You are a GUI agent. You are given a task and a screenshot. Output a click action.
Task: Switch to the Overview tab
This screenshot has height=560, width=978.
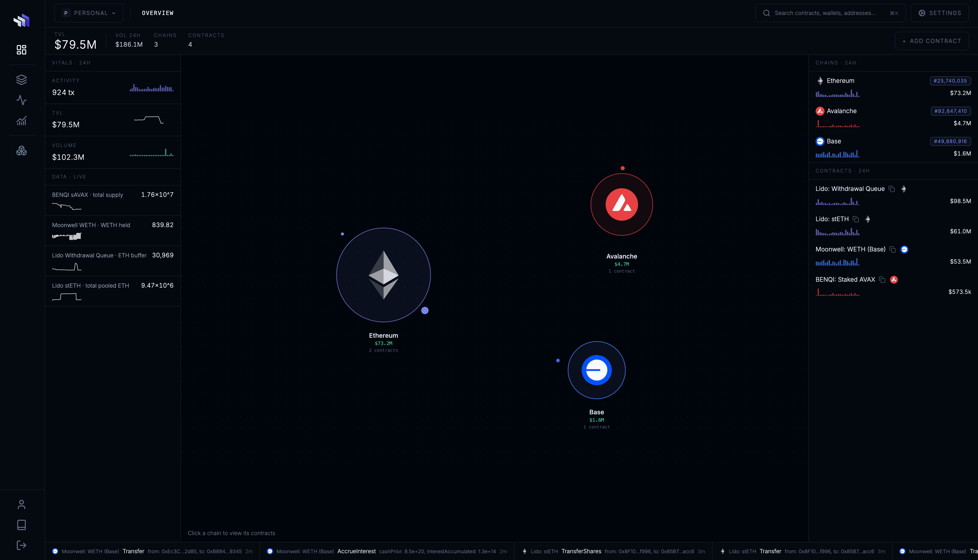point(158,13)
